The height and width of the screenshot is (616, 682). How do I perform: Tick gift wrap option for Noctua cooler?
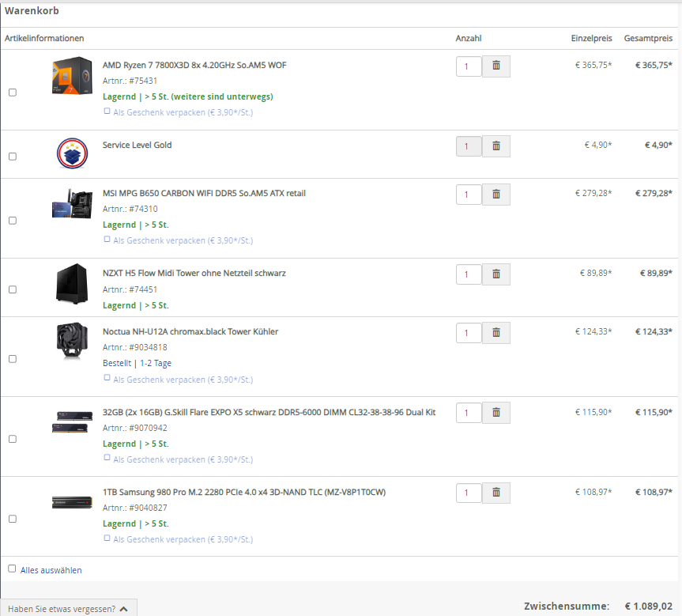point(107,378)
